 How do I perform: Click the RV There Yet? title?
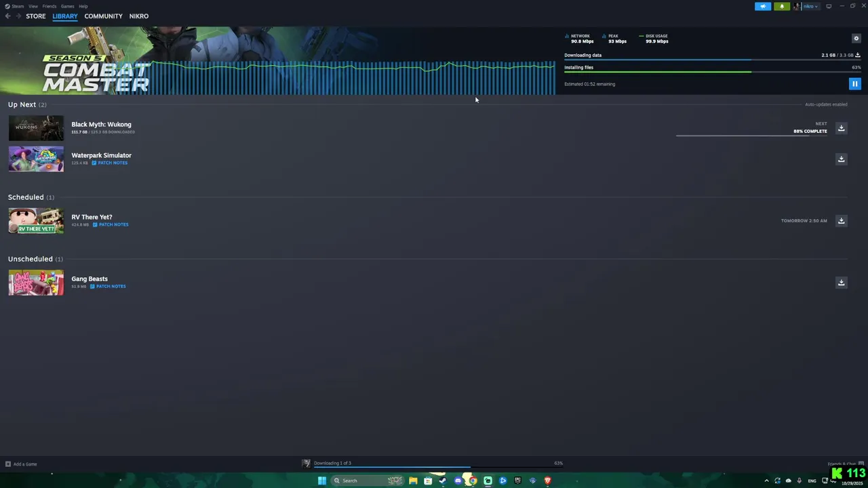pos(92,217)
